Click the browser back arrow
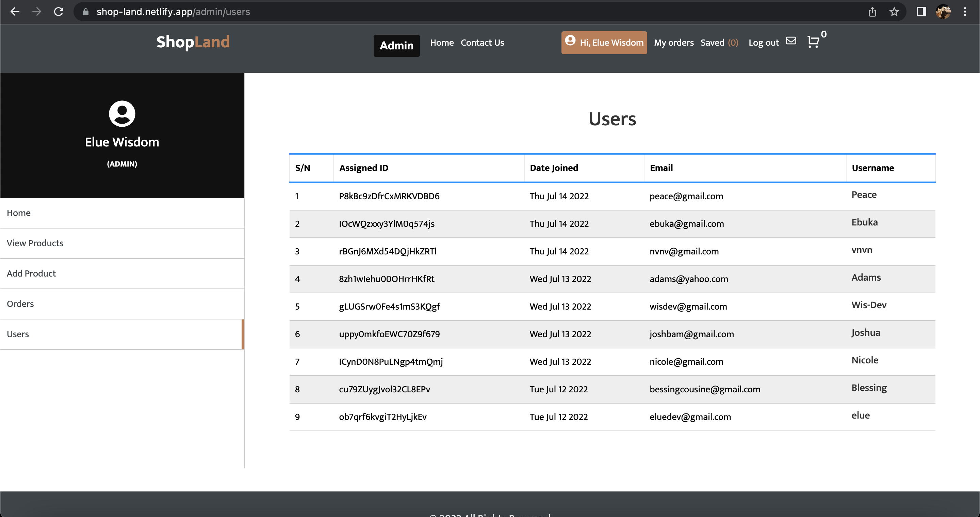980x517 pixels. pos(15,12)
